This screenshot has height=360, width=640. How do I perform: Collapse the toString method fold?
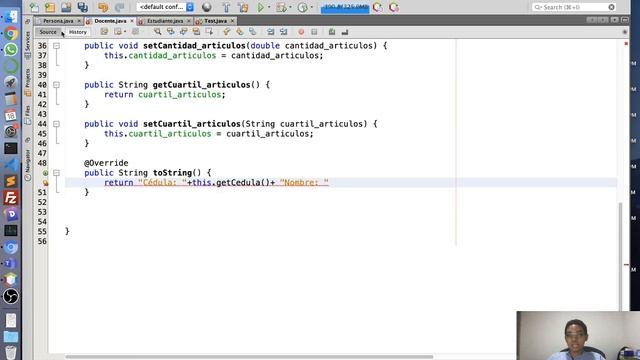56,173
